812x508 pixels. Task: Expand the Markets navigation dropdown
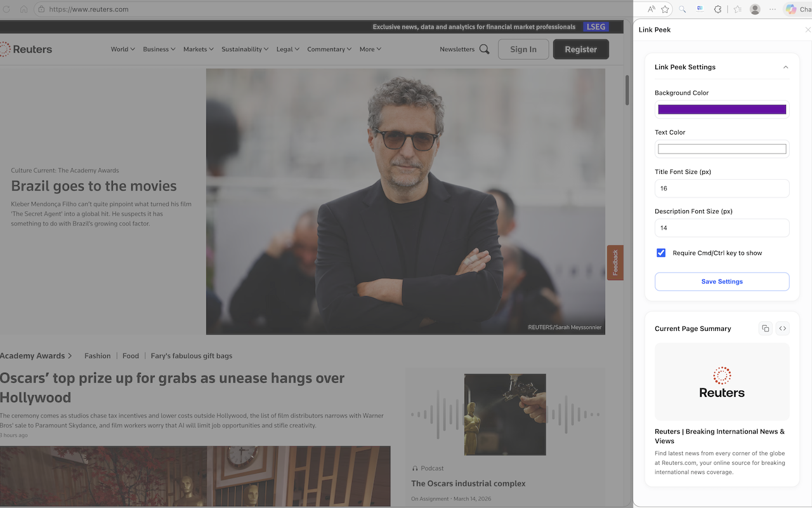pos(199,49)
